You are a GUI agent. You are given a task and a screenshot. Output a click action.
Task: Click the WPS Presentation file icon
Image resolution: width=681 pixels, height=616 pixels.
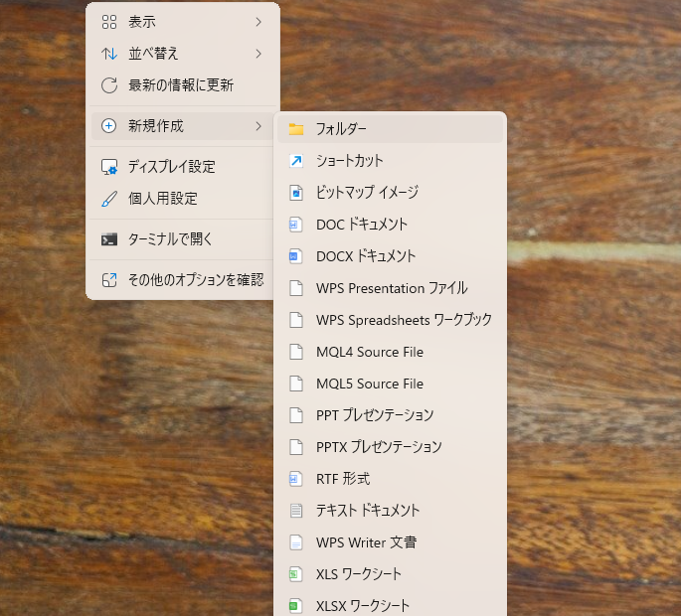(296, 288)
